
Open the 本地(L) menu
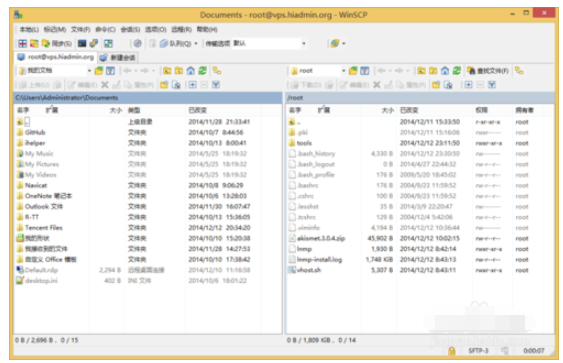29,29
